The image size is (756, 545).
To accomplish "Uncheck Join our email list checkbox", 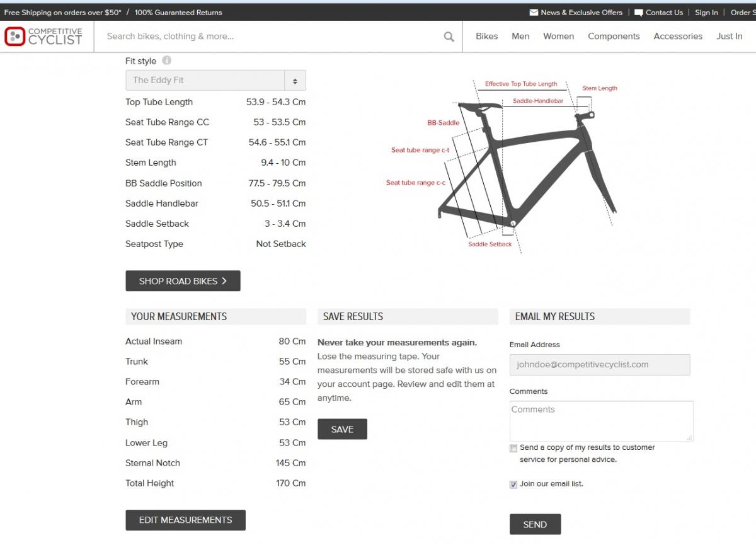I will pyautogui.click(x=514, y=485).
